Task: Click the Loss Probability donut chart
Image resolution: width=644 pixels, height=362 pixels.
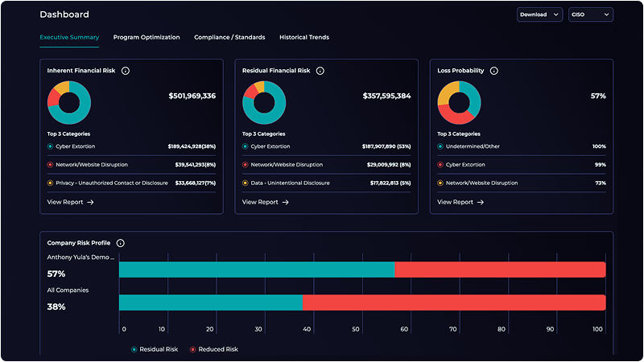Action: click(459, 102)
